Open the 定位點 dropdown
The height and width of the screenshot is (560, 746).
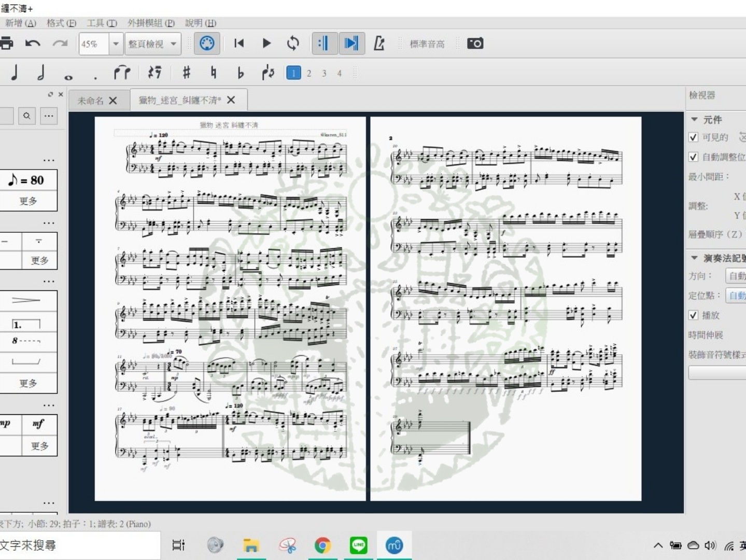click(736, 296)
